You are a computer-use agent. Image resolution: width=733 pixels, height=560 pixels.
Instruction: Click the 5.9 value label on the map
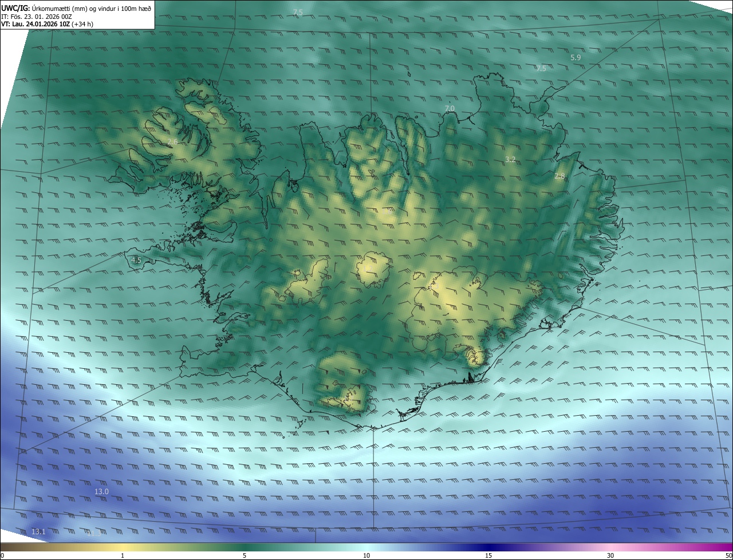coord(576,57)
